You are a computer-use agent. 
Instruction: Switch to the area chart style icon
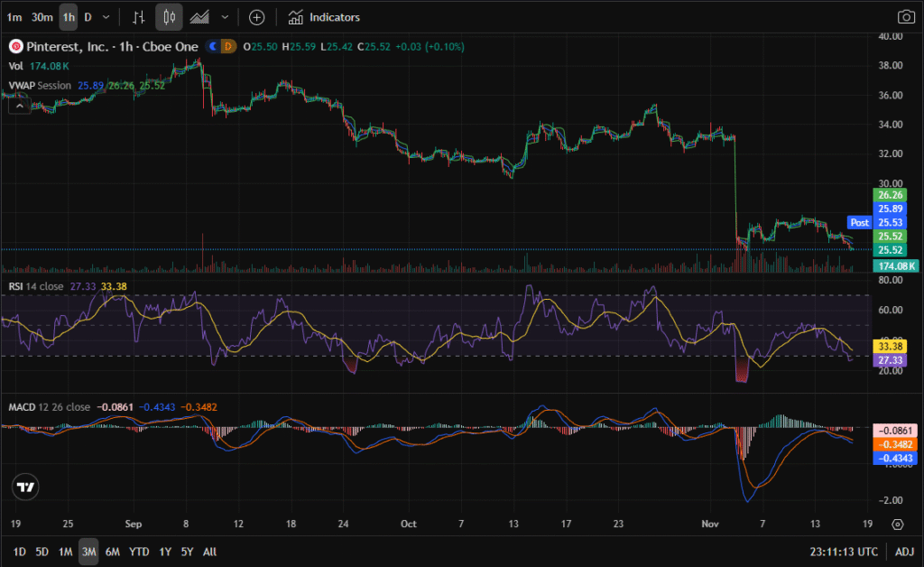point(199,17)
